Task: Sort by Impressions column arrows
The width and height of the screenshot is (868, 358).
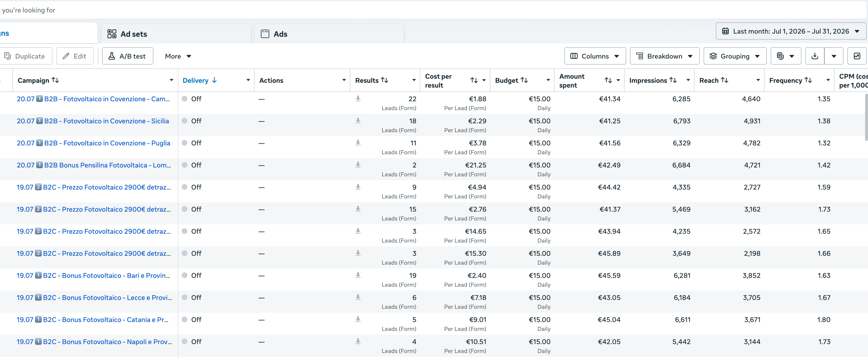Action: 673,80
